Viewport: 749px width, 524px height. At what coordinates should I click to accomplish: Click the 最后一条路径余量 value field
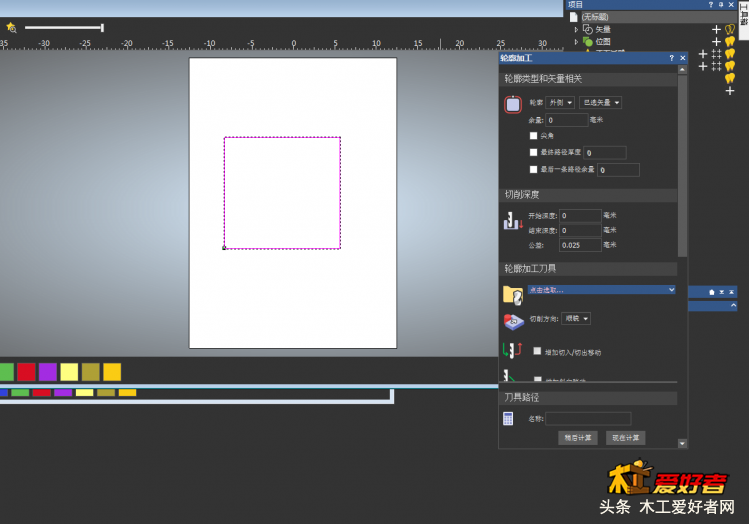coord(618,170)
